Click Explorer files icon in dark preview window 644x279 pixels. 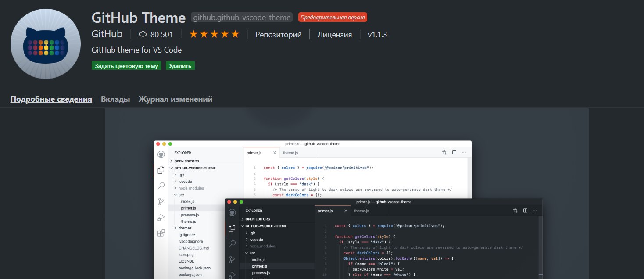click(x=232, y=228)
